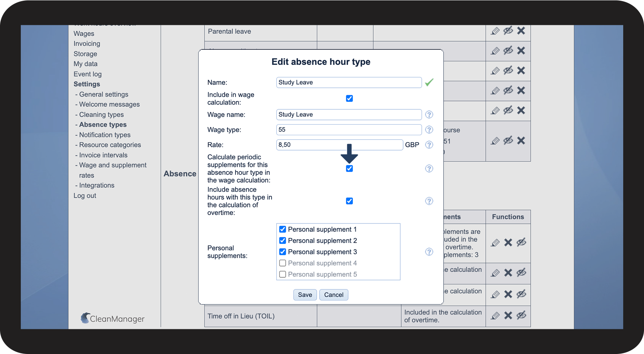Go to Cleaning types settings

click(102, 115)
